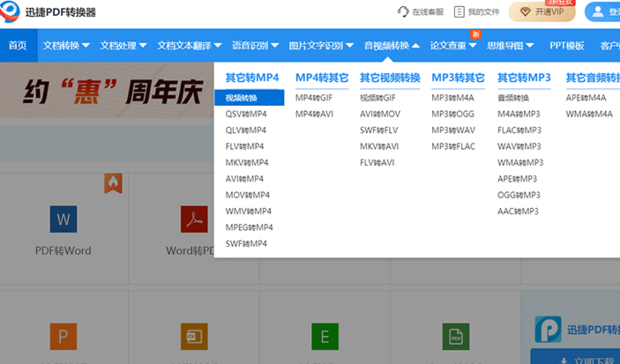Open the PPT模板 menu item

[567, 45]
